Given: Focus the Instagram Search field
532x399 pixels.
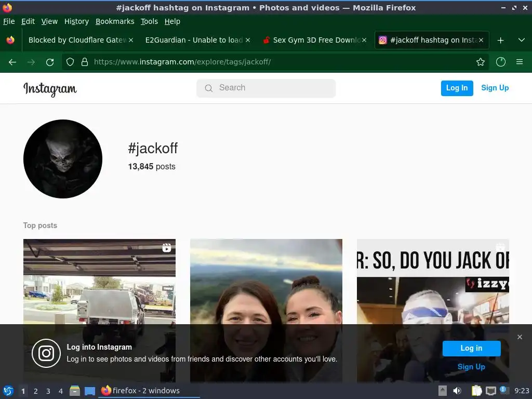Looking at the screenshot, I should 266,88.
